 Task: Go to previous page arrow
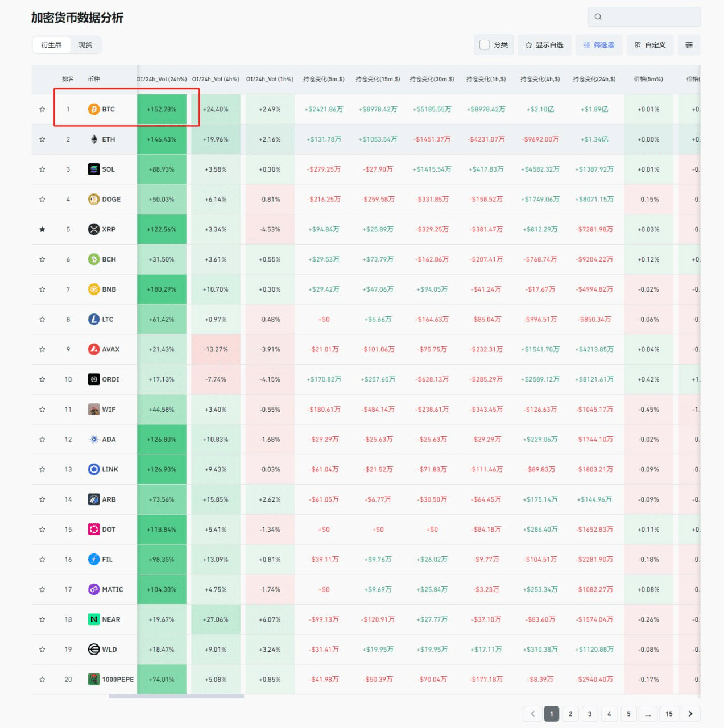(532, 714)
